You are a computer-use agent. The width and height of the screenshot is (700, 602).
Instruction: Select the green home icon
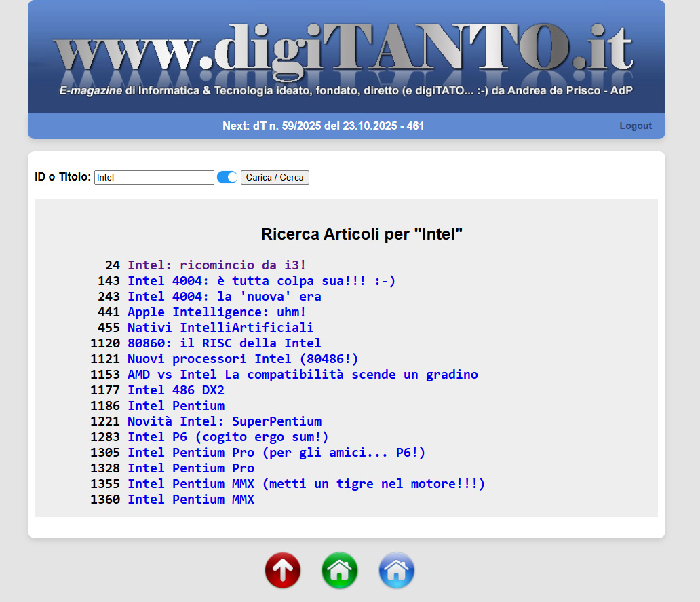[x=340, y=571]
